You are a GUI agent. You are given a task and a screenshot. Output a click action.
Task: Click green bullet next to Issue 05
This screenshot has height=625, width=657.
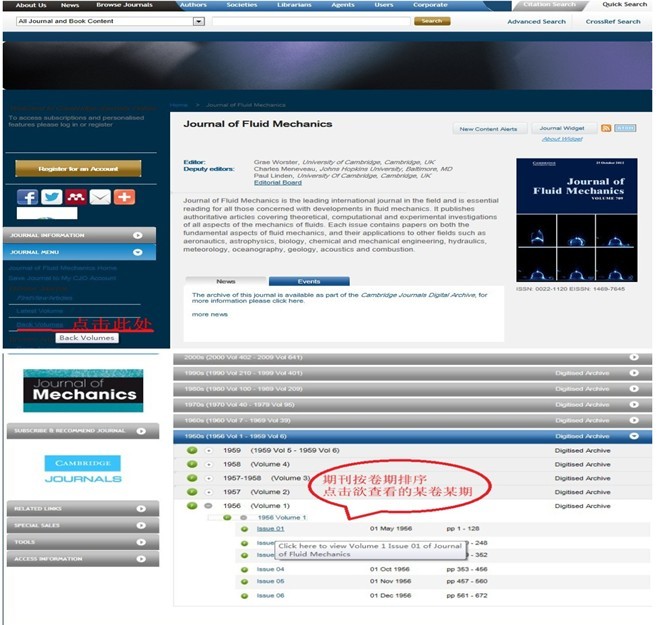(x=244, y=582)
